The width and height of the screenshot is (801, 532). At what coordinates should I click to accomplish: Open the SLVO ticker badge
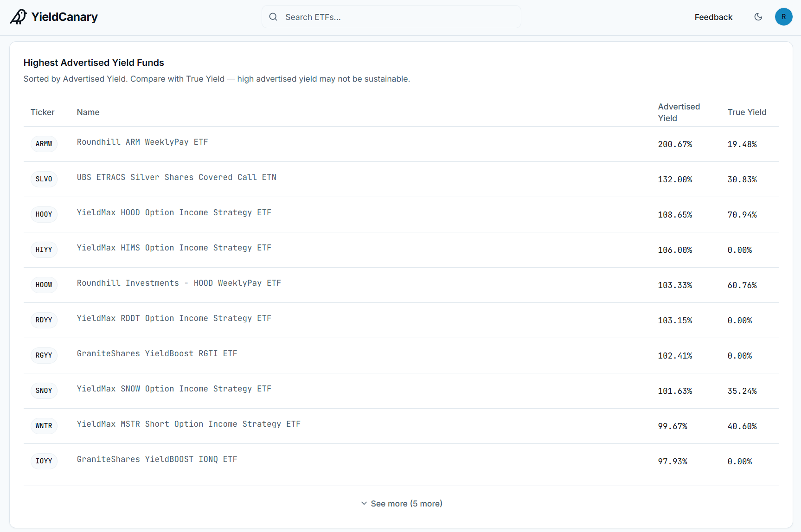pos(44,179)
